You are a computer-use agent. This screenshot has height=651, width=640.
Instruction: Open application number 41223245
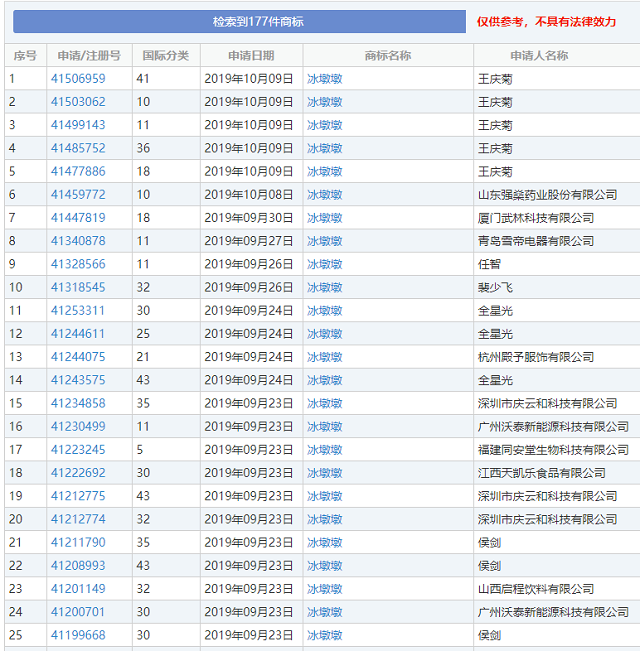tap(78, 450)
